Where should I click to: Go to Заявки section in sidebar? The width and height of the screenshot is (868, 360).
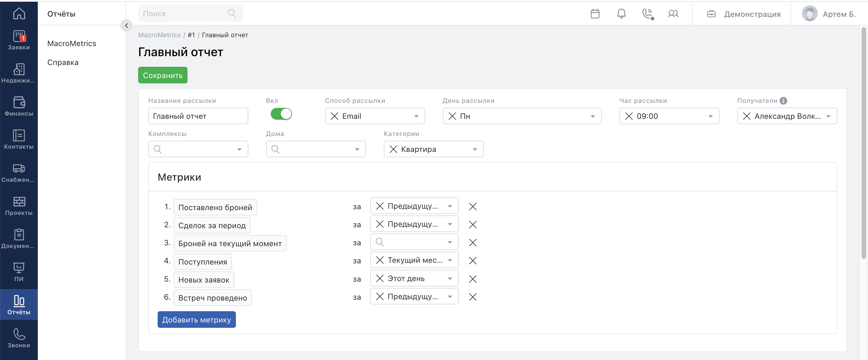[19, 40]
